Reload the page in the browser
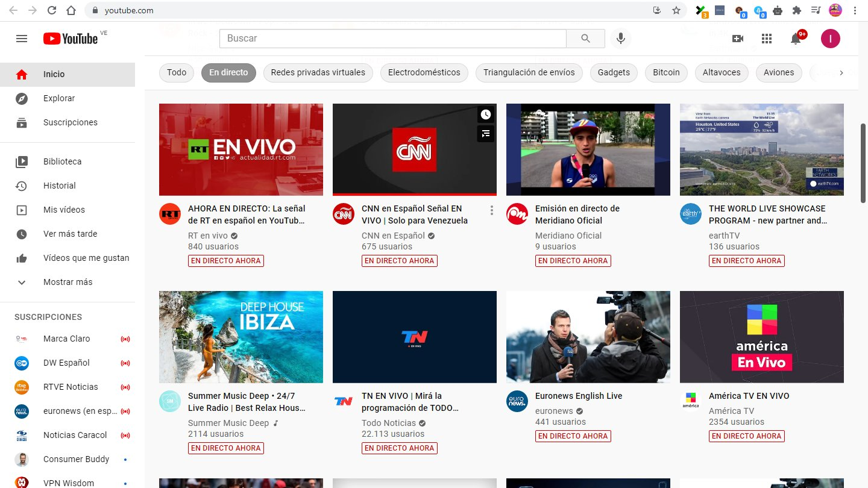 pyautogui.click(x=52, y=10)
